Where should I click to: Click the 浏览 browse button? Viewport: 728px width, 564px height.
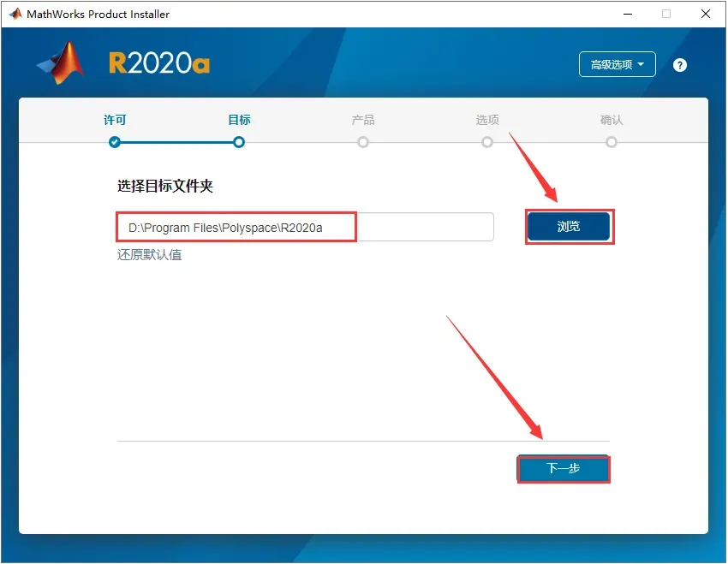569,226
